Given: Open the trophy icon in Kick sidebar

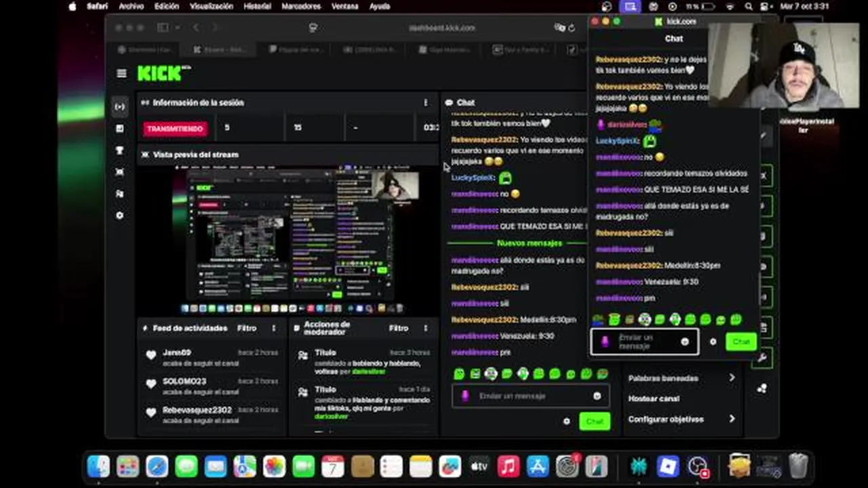Looking at the screenshot, I should (x=120, y=150).
